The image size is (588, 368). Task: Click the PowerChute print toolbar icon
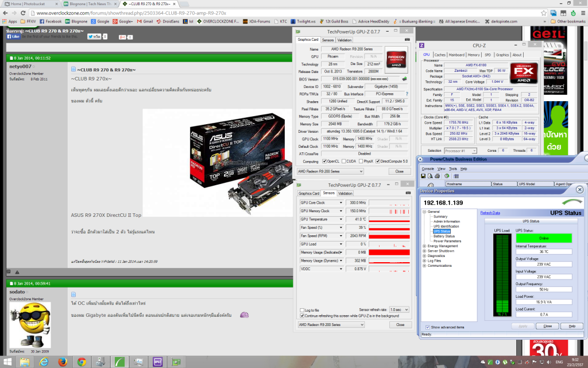[437, 176]
